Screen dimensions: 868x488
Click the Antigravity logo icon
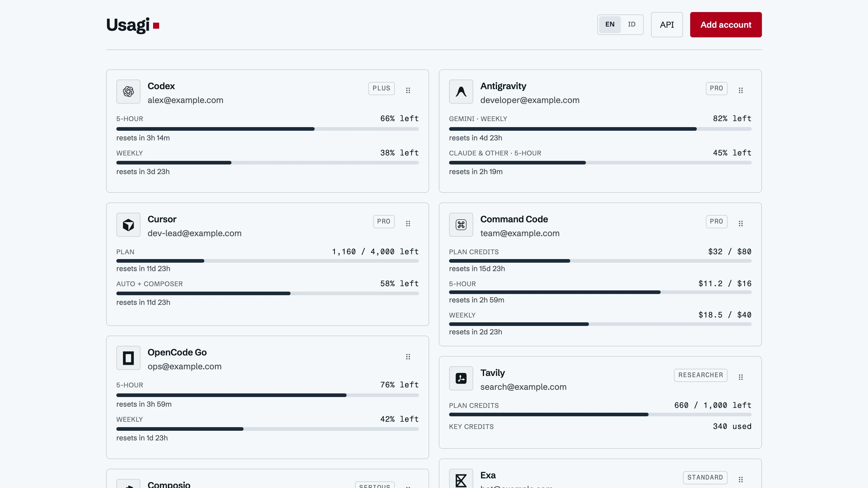461,91
